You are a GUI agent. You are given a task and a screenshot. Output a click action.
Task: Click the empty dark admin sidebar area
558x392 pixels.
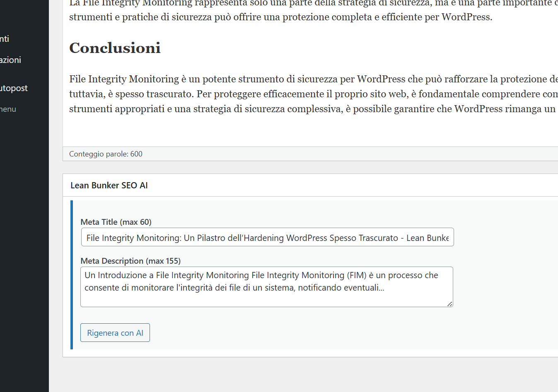(x=24, y=248)
